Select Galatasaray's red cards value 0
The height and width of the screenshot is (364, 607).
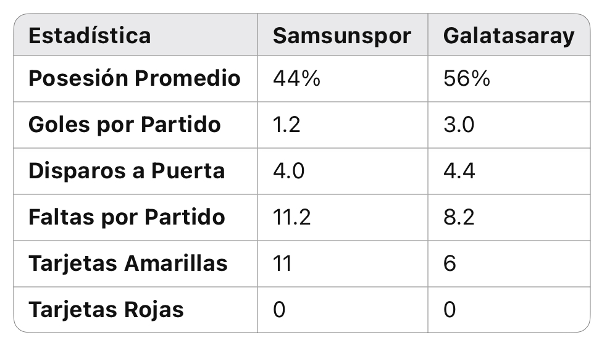tap(450, 310)
